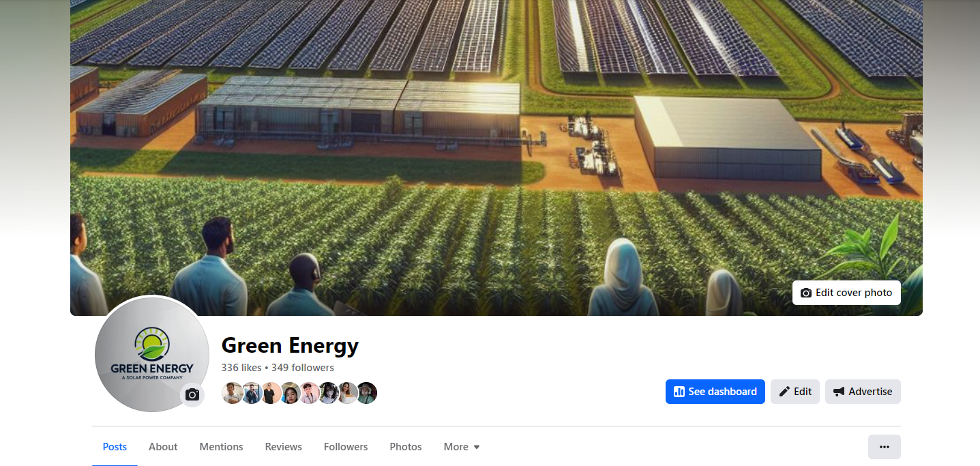This screenshot has width=980, height=466.
Task: Open the Mentions tab
Action: [x=221, y=447]
